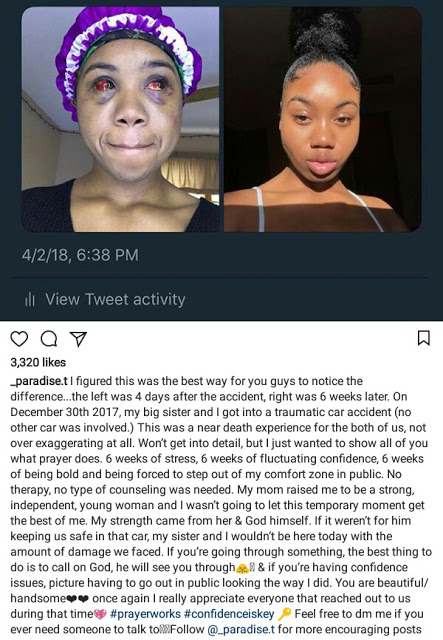Click the 4/2/18, 6:38 PM timestamp
This screenshot has height=640, width=443.
pos(80,255)
